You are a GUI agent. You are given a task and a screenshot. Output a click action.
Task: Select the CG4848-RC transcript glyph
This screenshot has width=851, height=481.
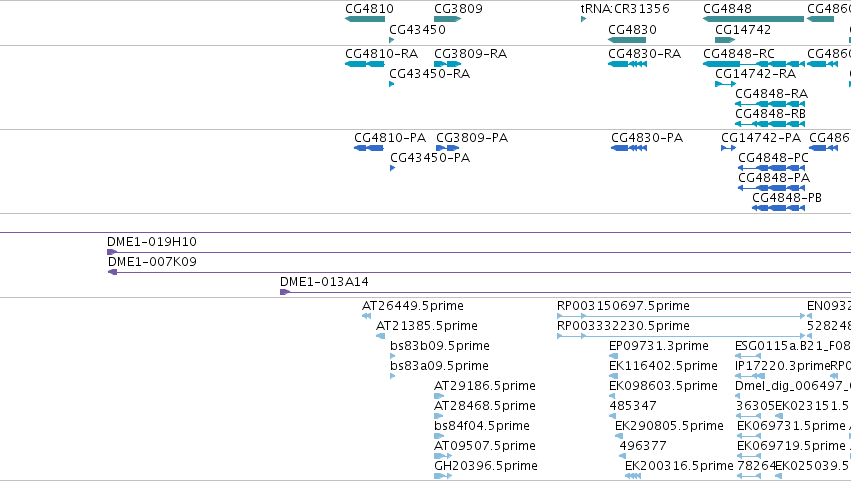(753, 64)
